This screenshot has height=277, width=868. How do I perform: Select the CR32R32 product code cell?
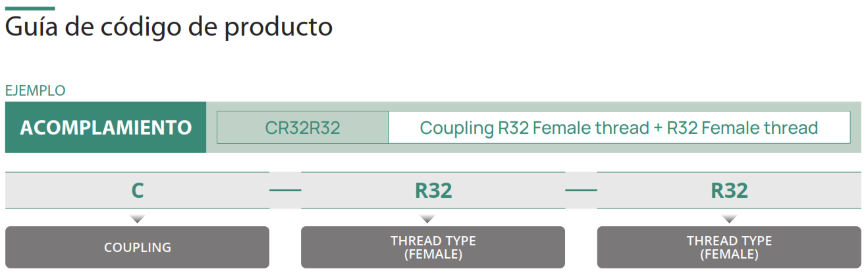302,127
